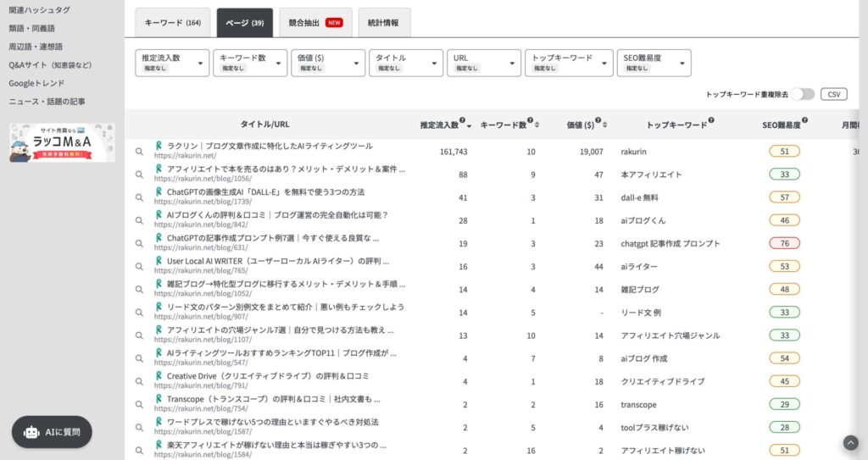Click the help icon beside 価値($) header
This screenshot has height=460, width=868.
[598, 120]
